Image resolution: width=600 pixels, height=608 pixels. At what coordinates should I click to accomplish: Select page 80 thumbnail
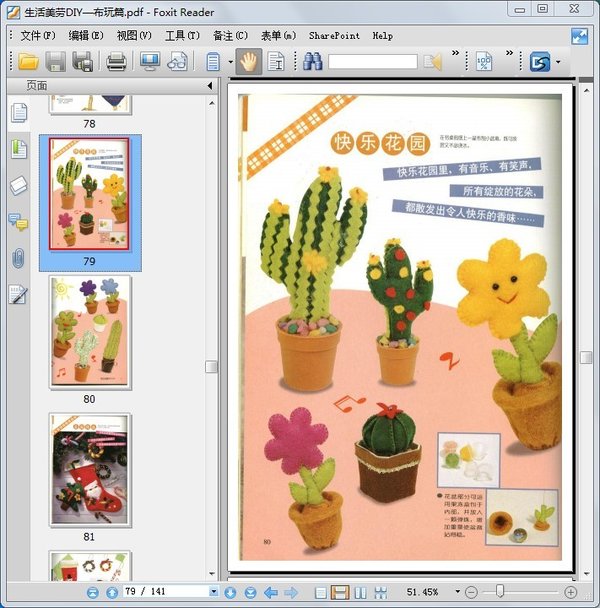click(90, 332)
